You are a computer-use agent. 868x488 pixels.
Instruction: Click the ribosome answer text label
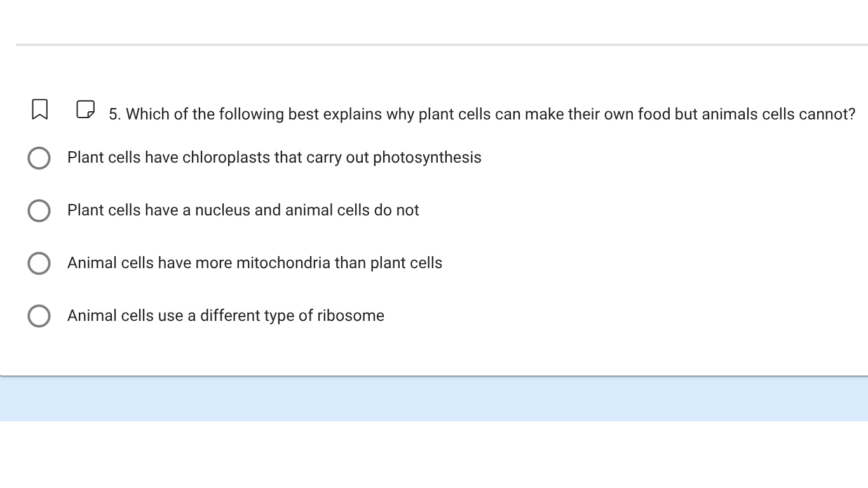[x=226, y=316]
